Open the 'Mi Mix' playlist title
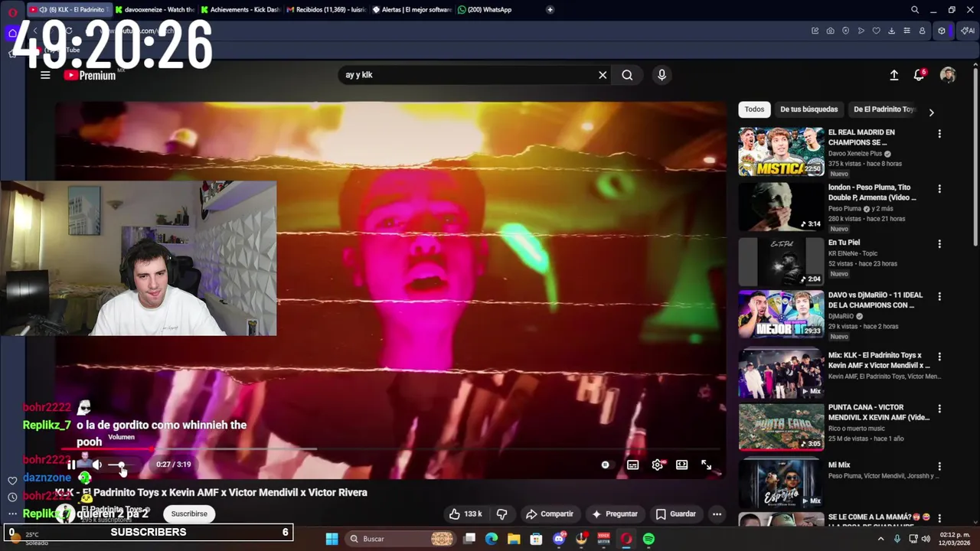This screenshot has width=980, height=551. coord(839,465)
